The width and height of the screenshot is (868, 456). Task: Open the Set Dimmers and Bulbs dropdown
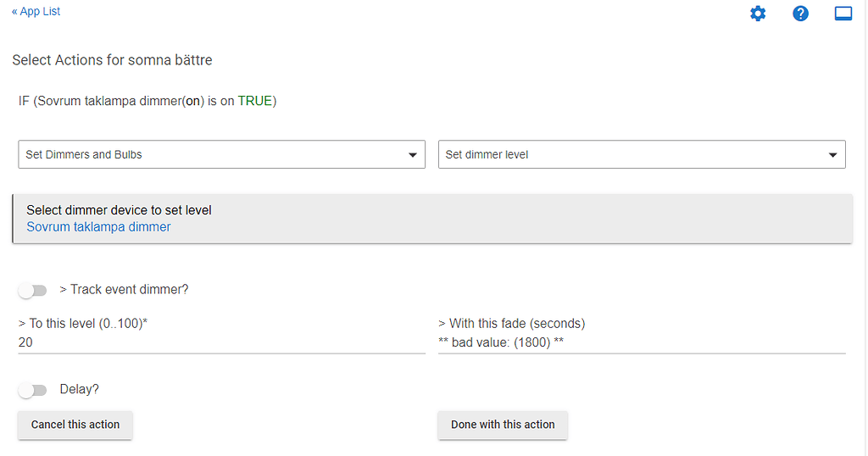pos(221,155)
